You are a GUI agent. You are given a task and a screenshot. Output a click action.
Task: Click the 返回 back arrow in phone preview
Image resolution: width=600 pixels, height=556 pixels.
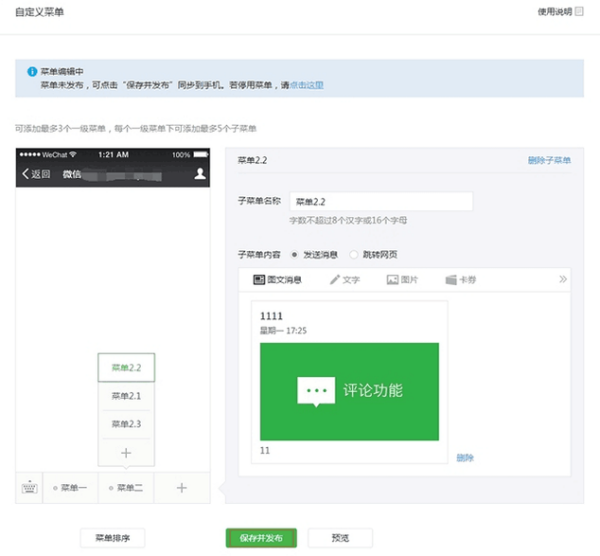[36, 173]
